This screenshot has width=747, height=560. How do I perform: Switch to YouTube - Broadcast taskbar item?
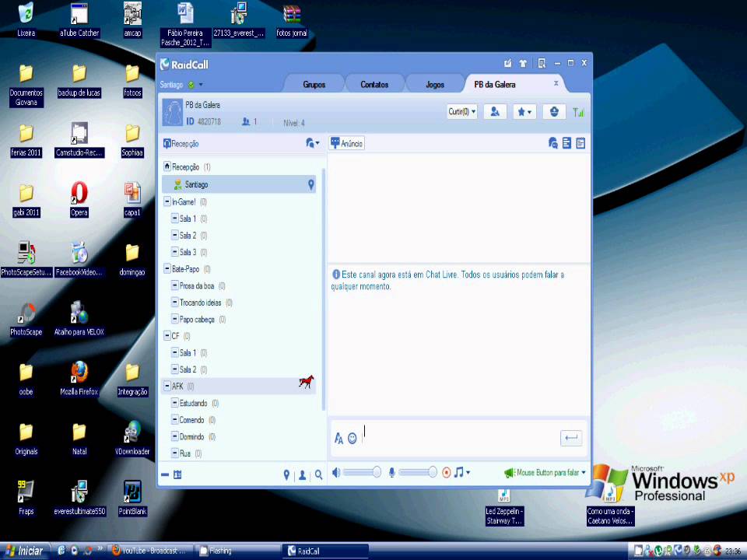click(150, 551)
